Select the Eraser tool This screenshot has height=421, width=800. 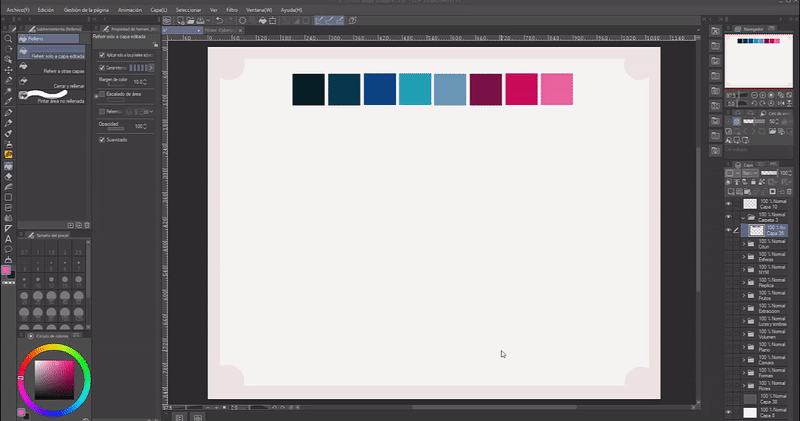click(8, 176)
